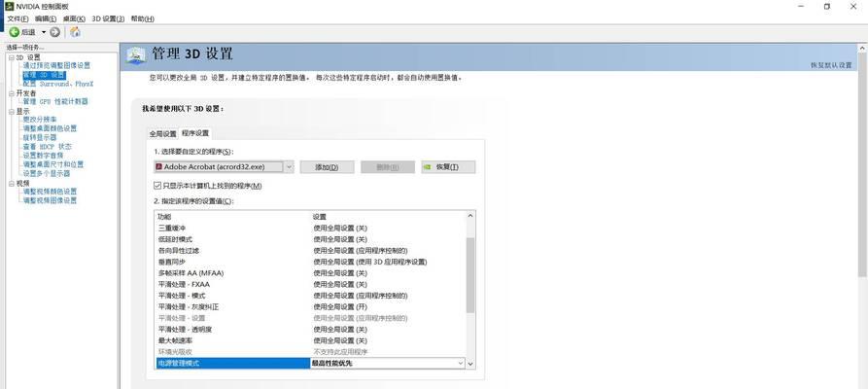Select 设置多个显示器 in the tree
Image resolution: width=868 pixels, height=389 pixels.
click(x=47, y=173)
